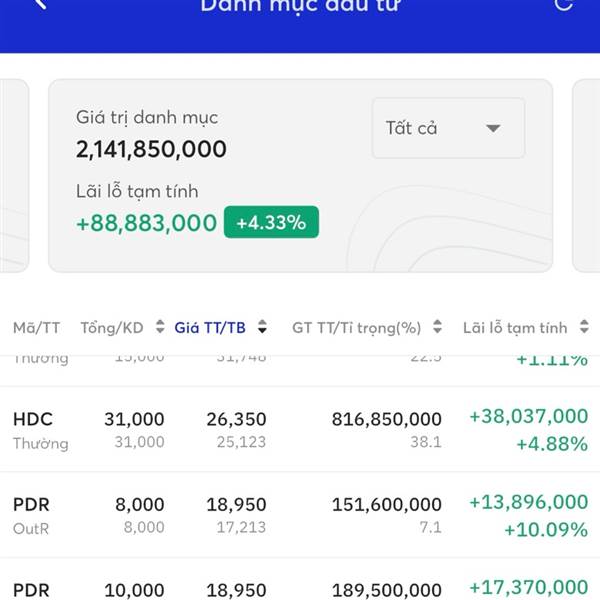600x600 pixels.
Task: Tap the back arrow in header
Action: tap(41, 3)
